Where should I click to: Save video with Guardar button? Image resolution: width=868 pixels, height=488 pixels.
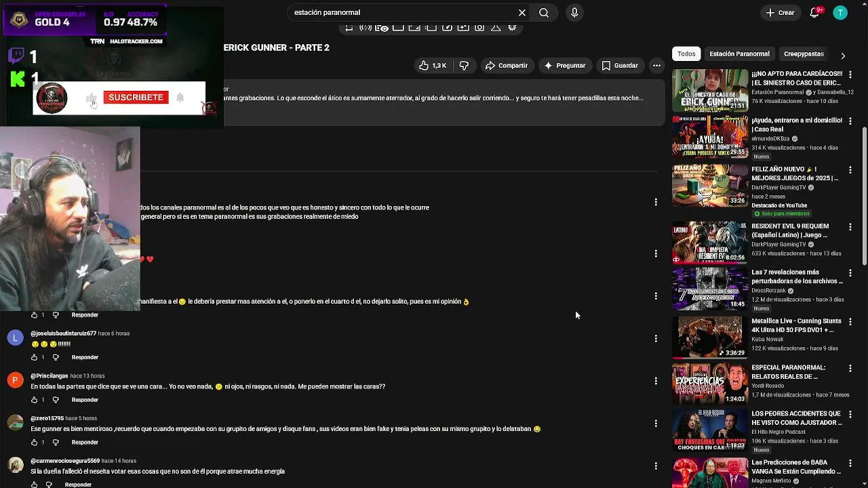coord(620,65)
